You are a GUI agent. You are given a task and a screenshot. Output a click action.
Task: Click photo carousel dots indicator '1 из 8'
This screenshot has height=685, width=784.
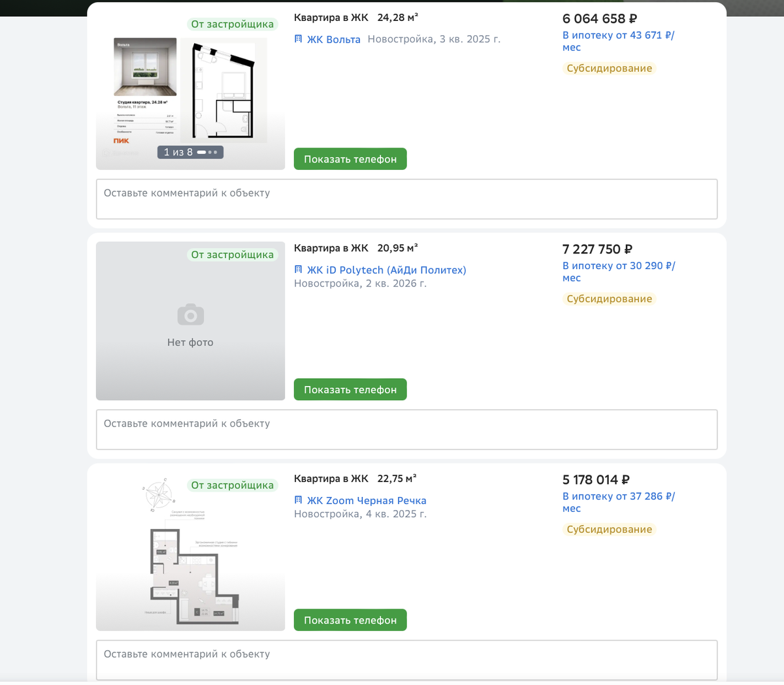coord(190,152)
